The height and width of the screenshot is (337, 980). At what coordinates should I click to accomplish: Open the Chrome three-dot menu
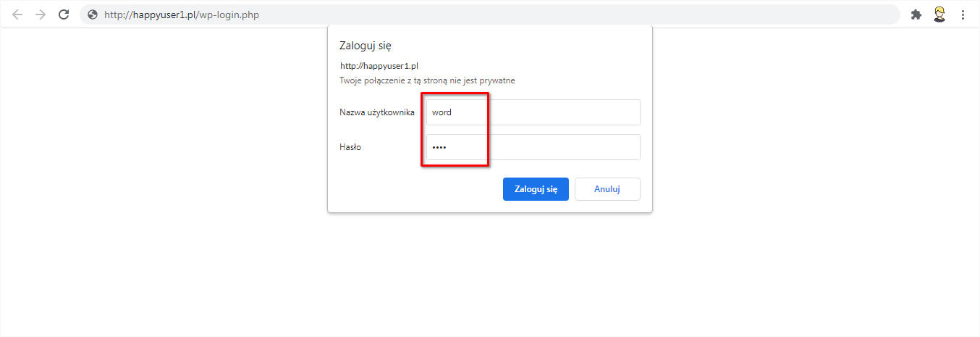[963, 14]
